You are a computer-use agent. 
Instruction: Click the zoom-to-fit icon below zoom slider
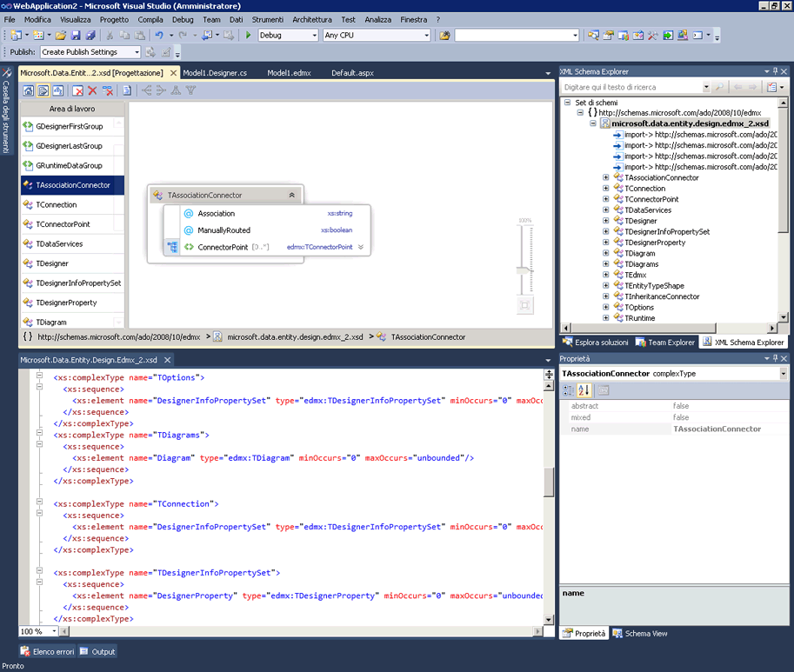pos(524,305)
